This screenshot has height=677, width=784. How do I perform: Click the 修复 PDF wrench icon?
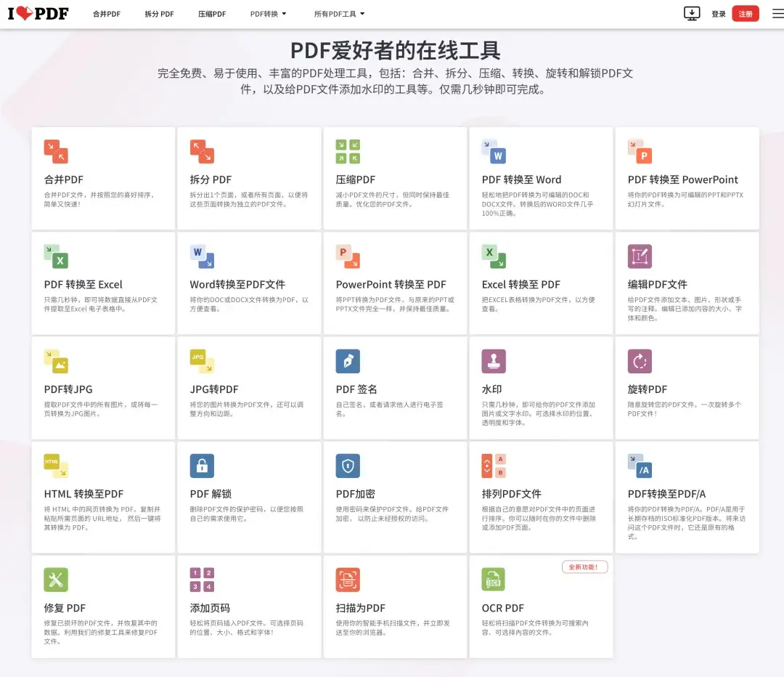[56, 580]
